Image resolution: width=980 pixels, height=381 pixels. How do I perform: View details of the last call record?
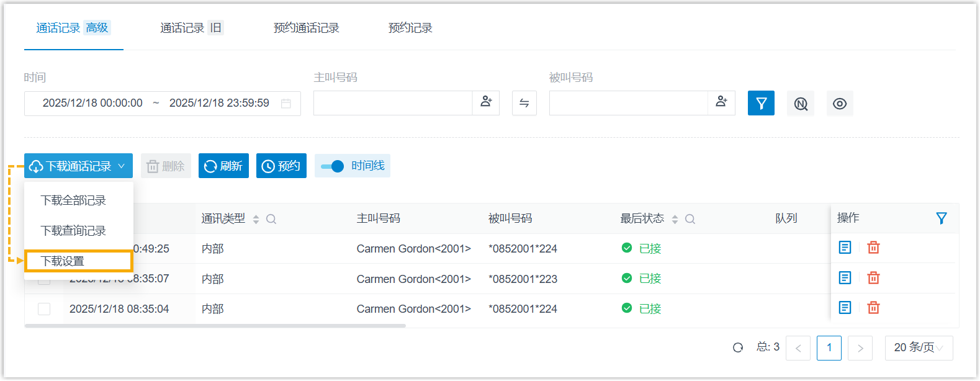845,308
